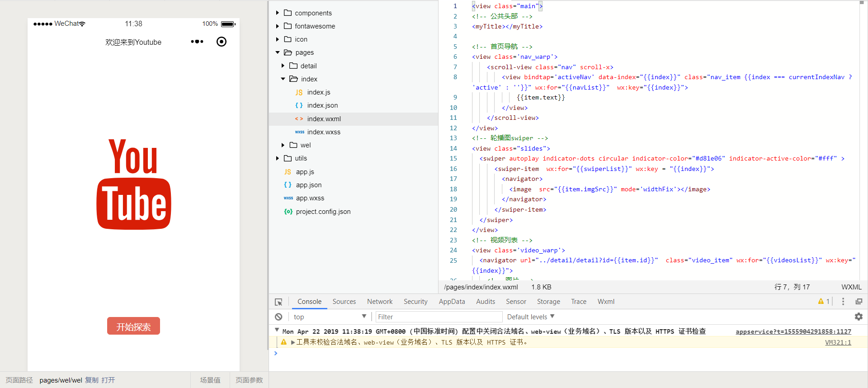The width and height of the screenshot is (868, 388).
Task: Click the mini program close circle icon
Action: tap(222, 42)
